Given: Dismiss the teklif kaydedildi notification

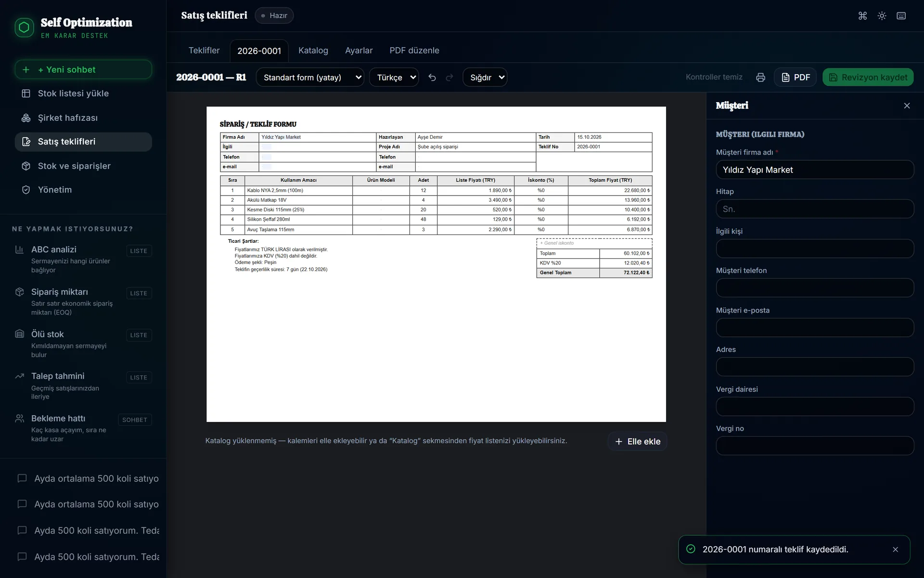Looking at the screenshot, I should tap(895, 550).
